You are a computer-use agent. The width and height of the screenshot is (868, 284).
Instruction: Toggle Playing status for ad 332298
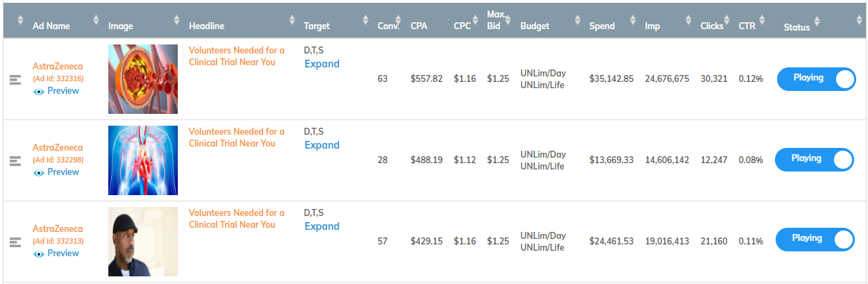point(815,159)
